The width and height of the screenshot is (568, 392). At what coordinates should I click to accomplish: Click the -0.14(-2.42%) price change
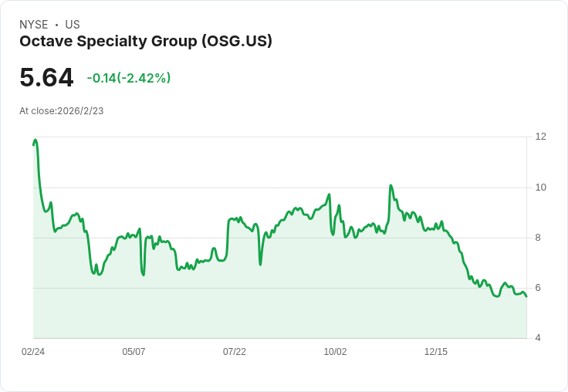pyautogui.click(x=129, y=78)
